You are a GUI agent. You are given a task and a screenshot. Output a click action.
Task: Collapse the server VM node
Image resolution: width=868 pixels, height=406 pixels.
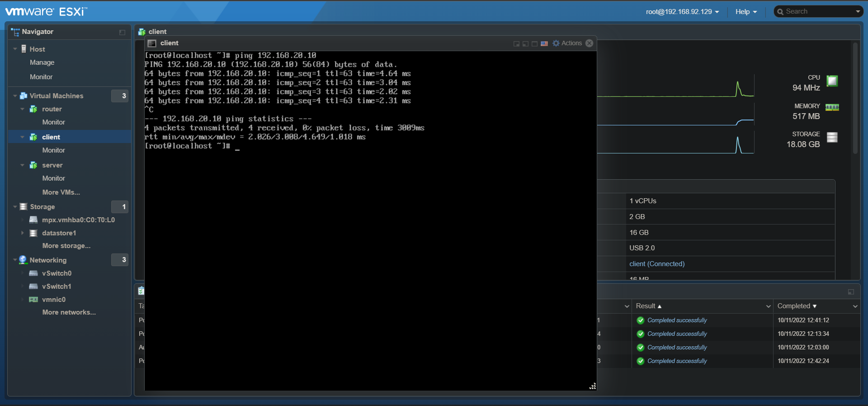(x=23, y=165)
